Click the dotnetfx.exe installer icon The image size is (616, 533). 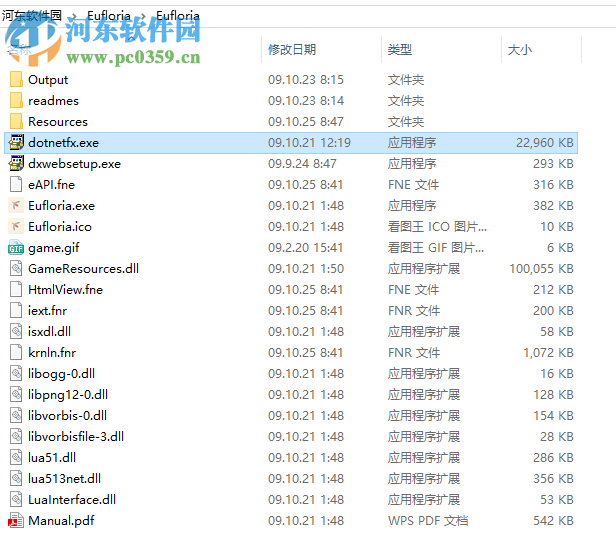point(16,143)
